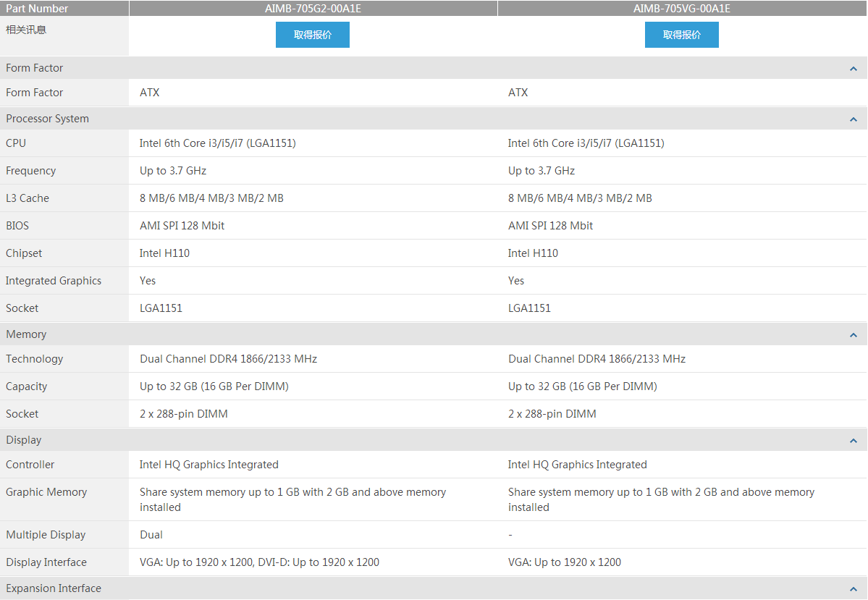This screenshot has width=868, height=600.
Task: Click CPU value for AIMB-705G2-00A1E
Action: coord(218,143)
